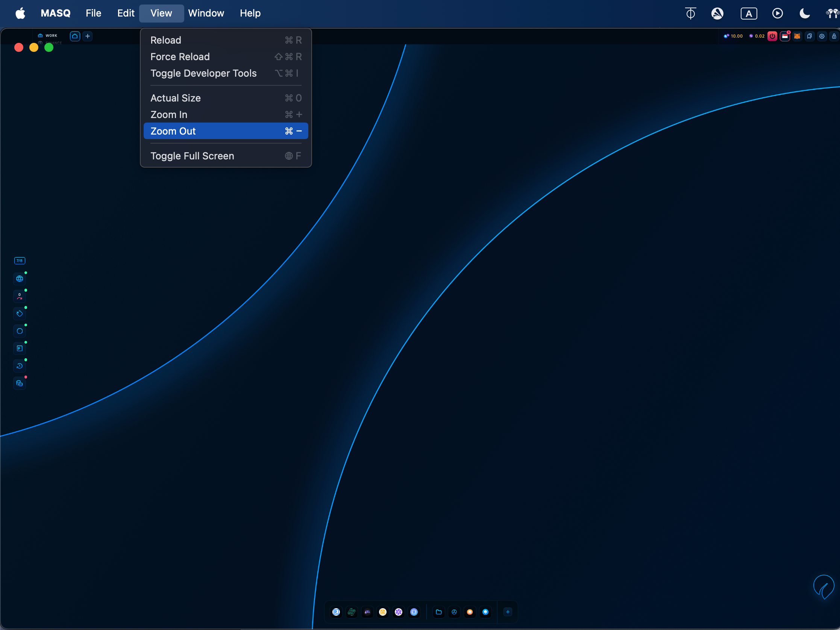840x630 pixels.
Task: Select the WORK space tab
Action: coord(48,36)
